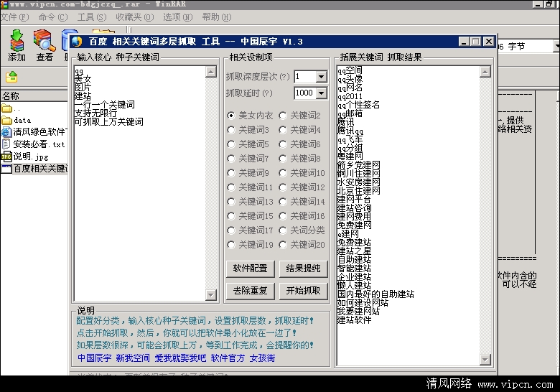560x392 pixels.
Task: Click inside the seed keyword text area
Action: click(140, 184)
